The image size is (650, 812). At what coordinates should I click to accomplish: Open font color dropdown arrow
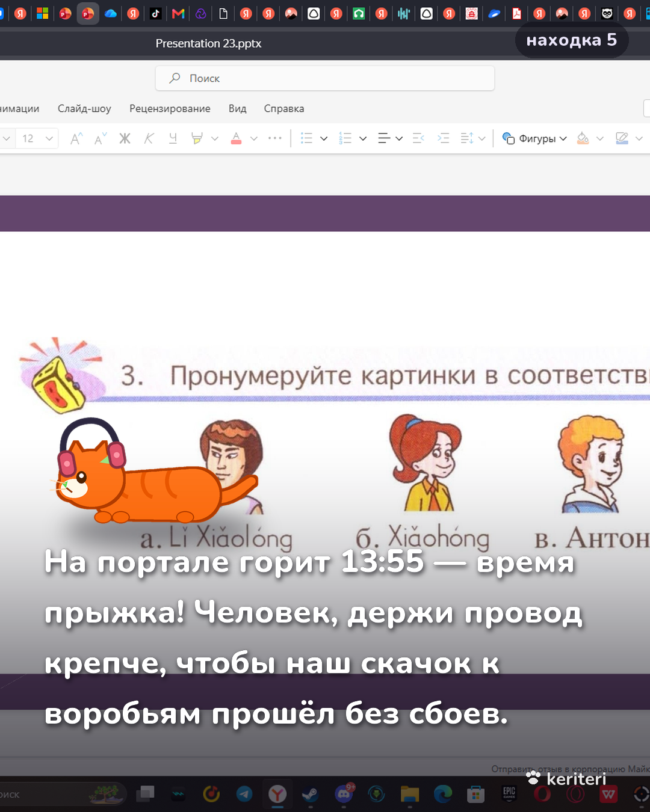[x=254, y=138]
